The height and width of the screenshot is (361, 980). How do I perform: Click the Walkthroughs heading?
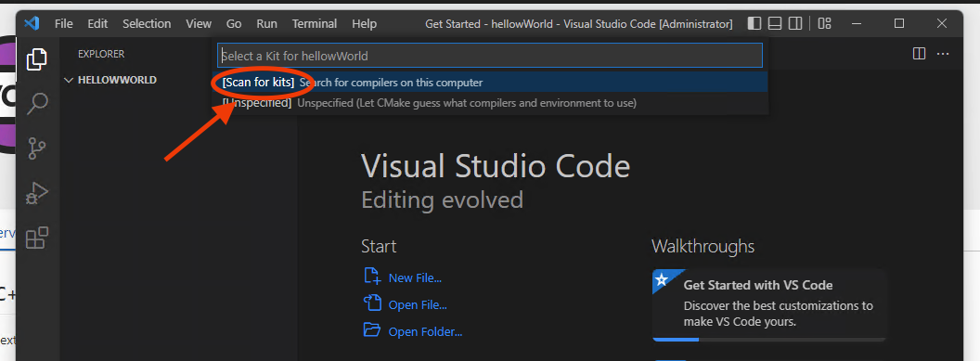tap(703, 246)
